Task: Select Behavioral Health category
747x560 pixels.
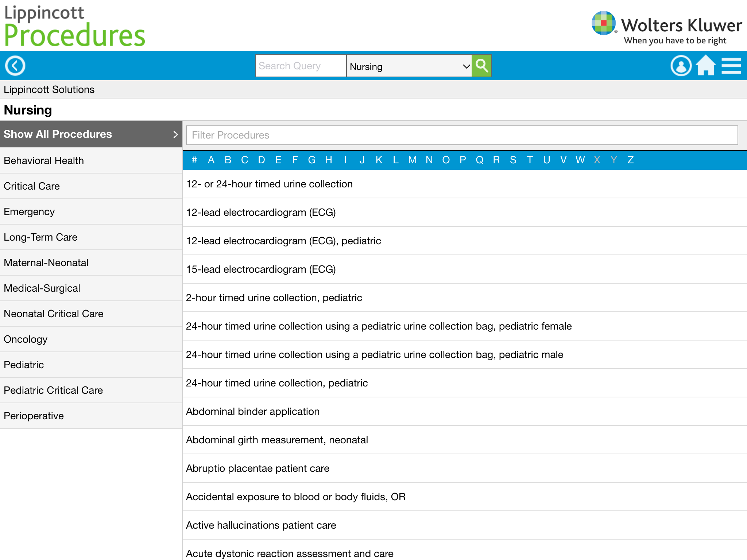Action: [x=91, y=160]
